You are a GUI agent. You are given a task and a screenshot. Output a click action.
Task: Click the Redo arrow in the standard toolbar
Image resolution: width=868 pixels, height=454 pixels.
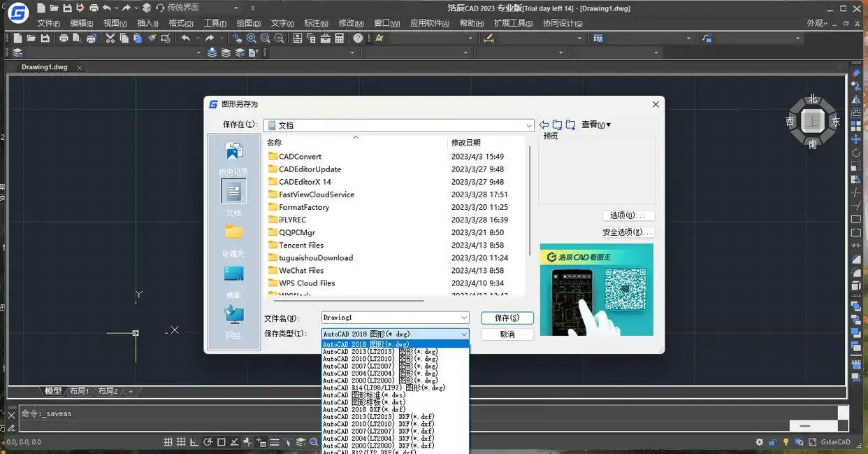[x=210, y=38]
